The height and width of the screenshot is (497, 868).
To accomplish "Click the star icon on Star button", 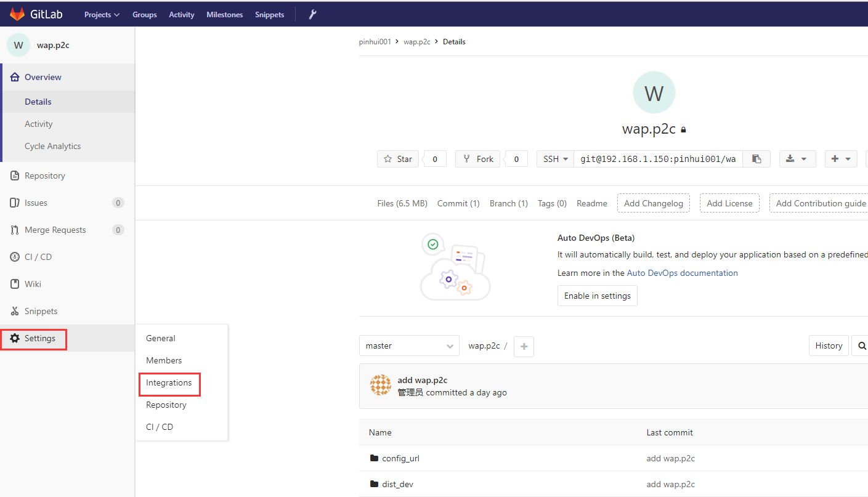I will [387, 159].
